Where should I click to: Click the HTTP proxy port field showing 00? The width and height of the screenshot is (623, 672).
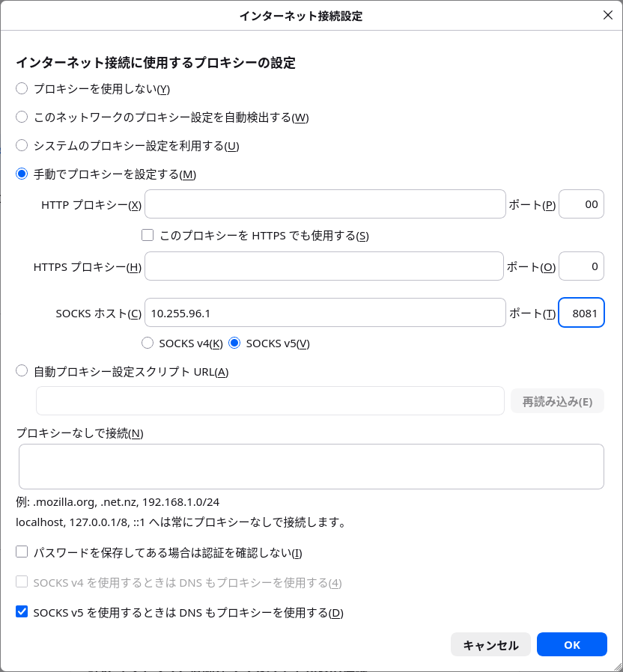click(x=581, y=204)
